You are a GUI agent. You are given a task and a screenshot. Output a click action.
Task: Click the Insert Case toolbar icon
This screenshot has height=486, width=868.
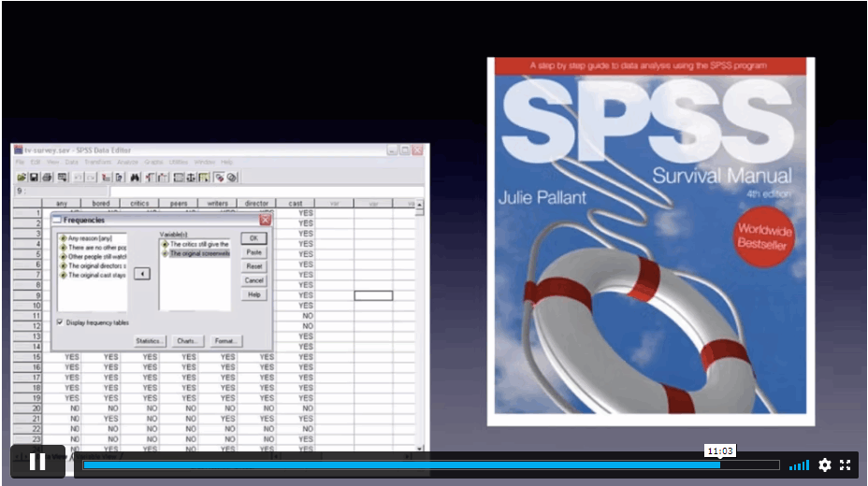tap(150, 178)
